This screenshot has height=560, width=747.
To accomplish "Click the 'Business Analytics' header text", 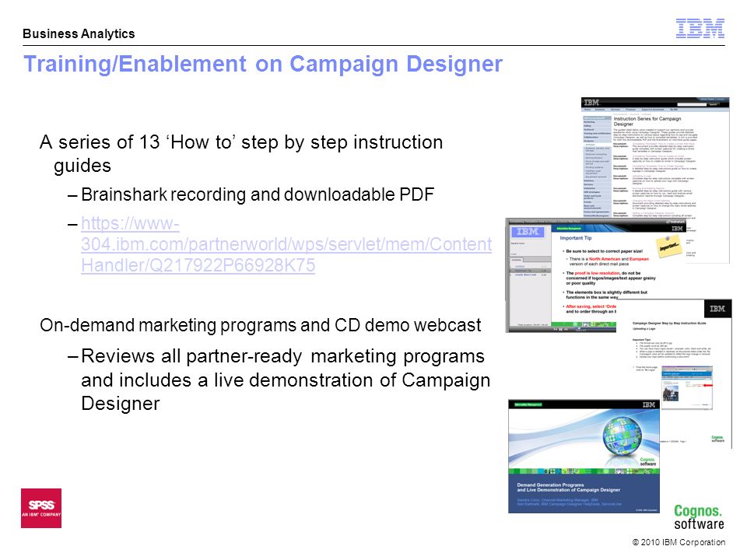I will click(x=79, y=33).
